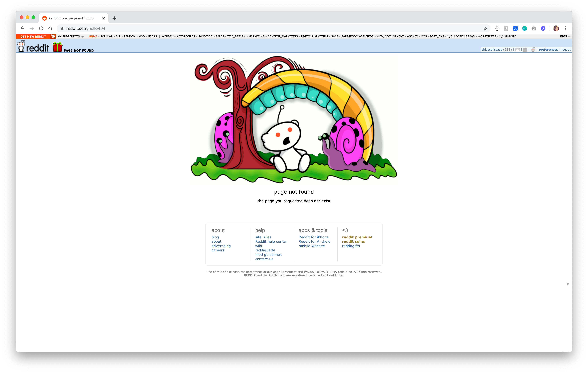588x373 pixels.
Task: Open a new tab with the plus icon
Action: (115, 18)
